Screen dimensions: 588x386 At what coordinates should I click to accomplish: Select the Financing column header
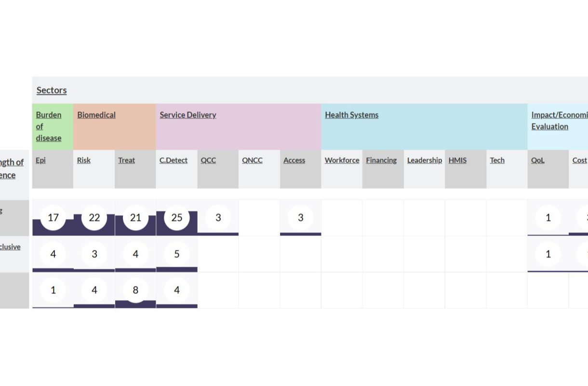(381, 160)
